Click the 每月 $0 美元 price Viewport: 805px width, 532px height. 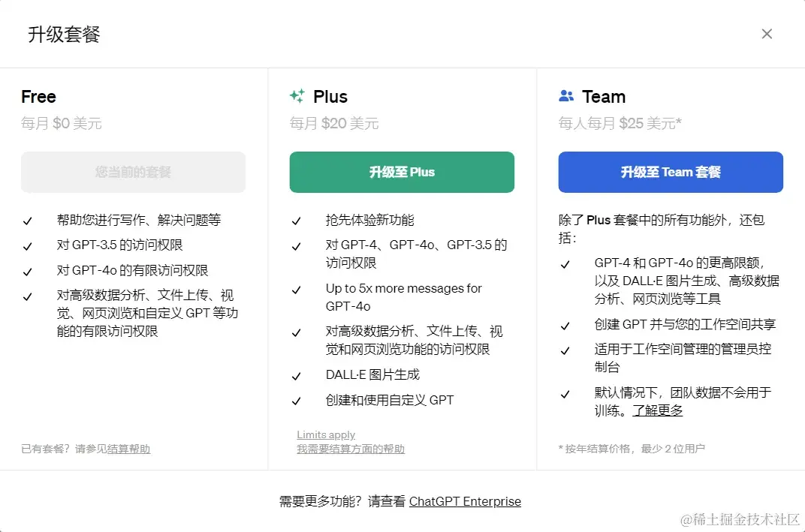click(61, 123)
